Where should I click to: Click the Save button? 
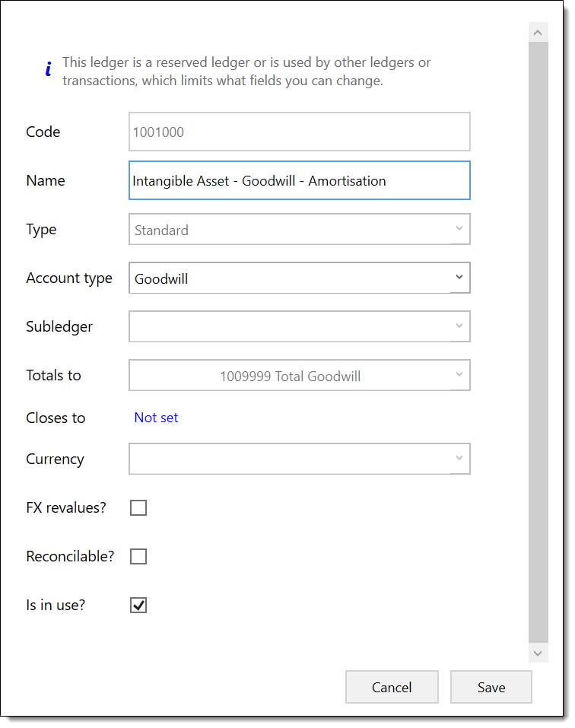pyautogui.click(x=491, y=687)
